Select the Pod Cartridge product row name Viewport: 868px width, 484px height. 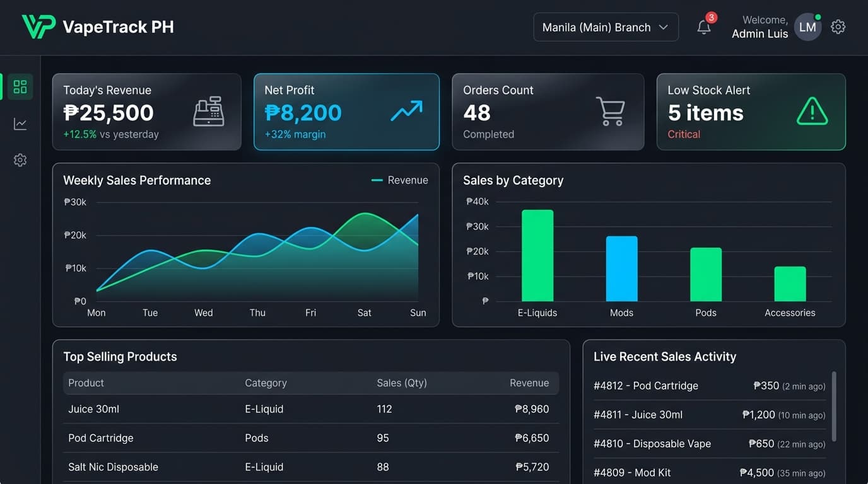(101, 438)
